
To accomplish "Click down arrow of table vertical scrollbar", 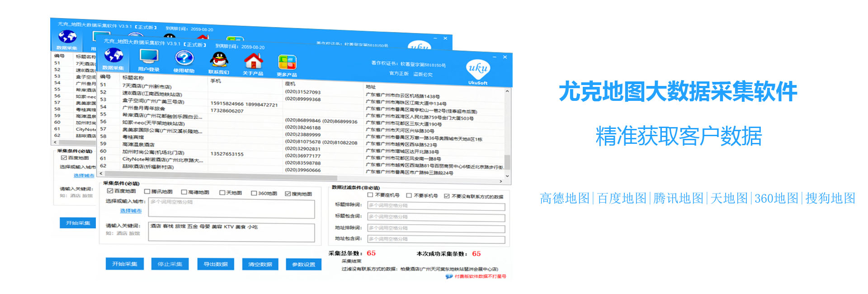I will click(x=507, y=176).
